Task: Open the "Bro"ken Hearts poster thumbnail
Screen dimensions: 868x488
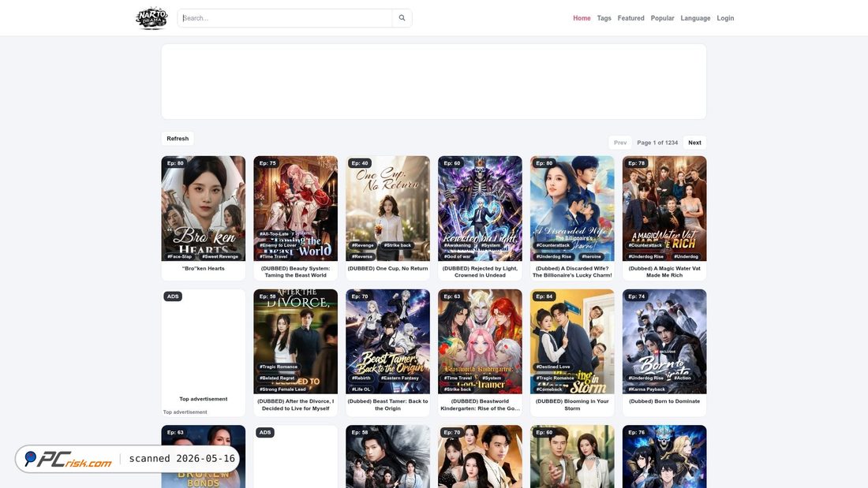Action: (x=203, y=208)
